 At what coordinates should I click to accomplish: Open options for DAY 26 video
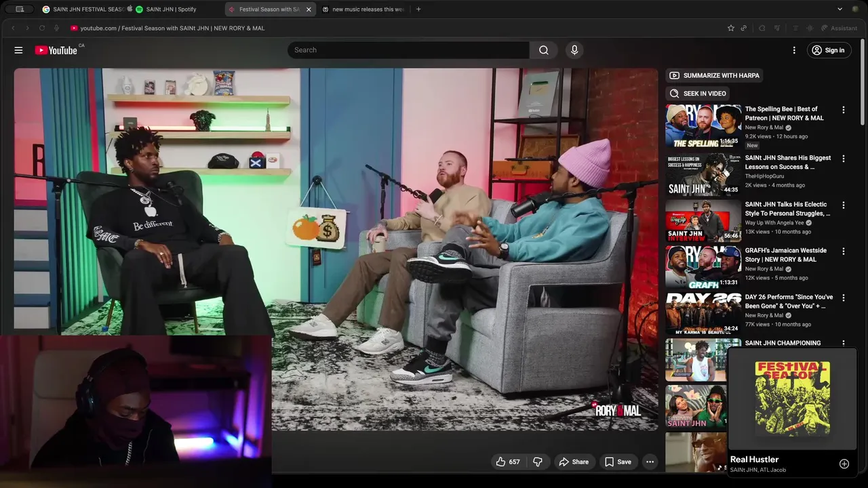click(844, 298)
